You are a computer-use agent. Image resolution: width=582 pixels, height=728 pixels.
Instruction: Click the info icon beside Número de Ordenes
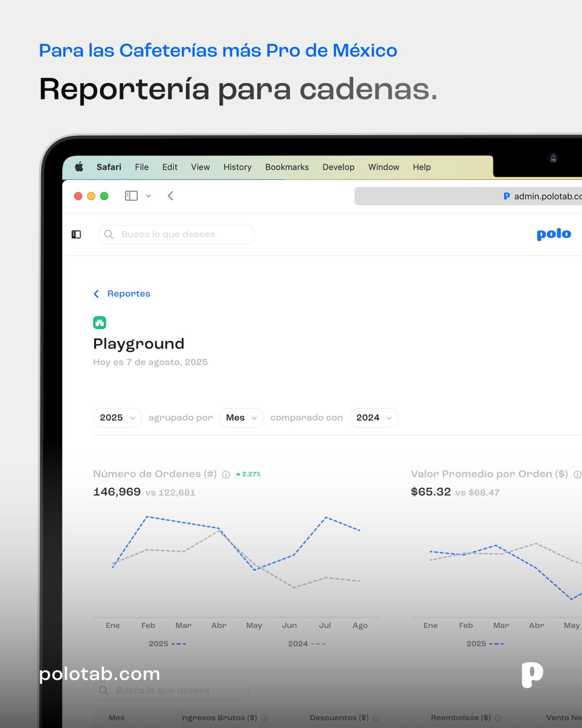coord(226,475)
